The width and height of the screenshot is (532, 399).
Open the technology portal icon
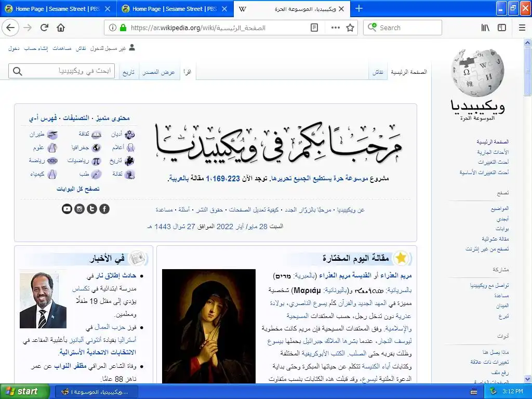129,175
